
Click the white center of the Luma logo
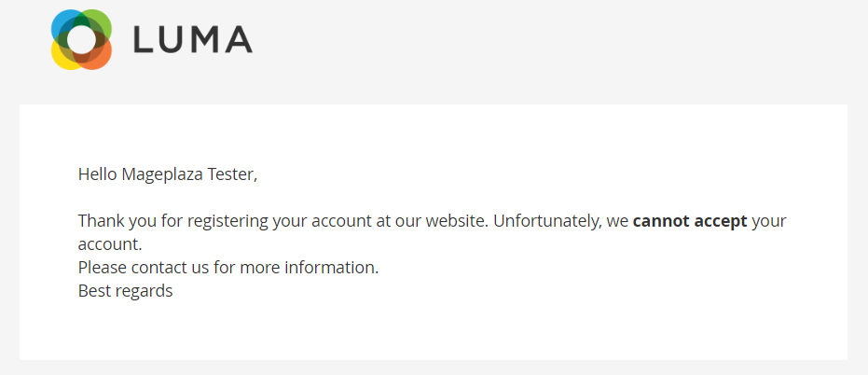[x=82, y=39]
